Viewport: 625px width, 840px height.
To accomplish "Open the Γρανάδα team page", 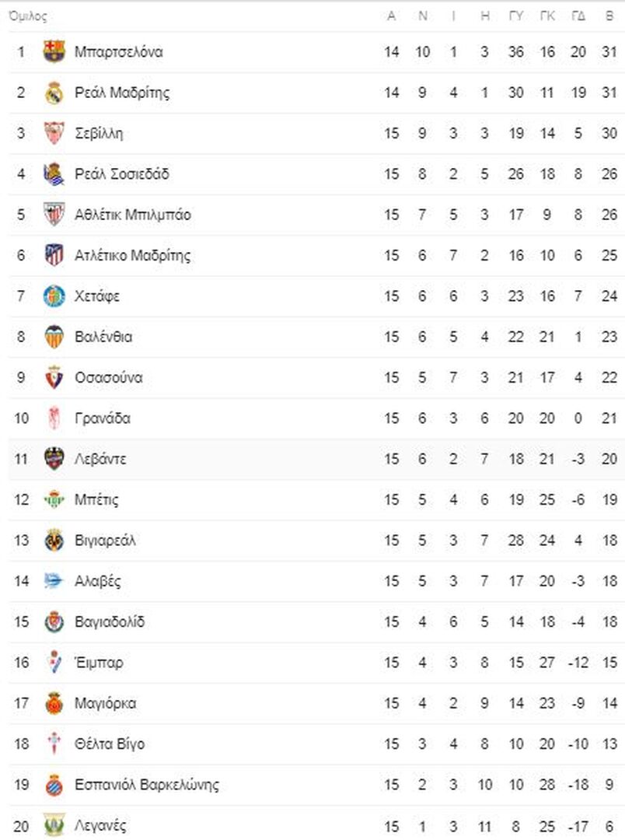I will (103, 418).
